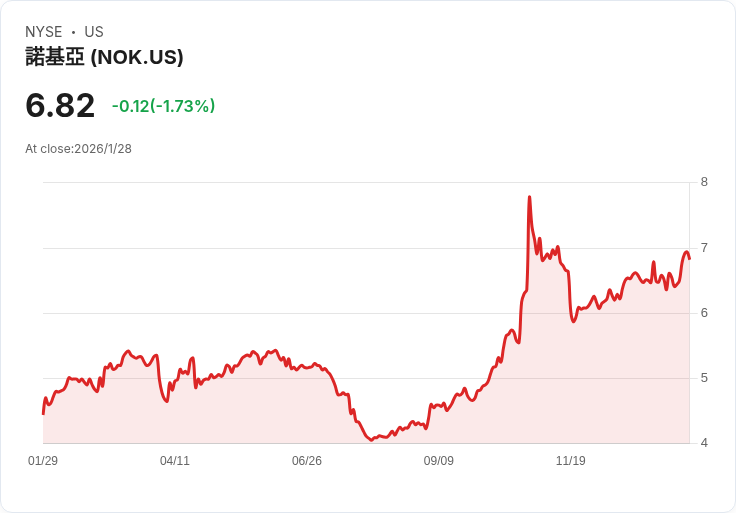736x513 pixels.
Task: Click the 8 price level axis label
Action: click(704, 182)
